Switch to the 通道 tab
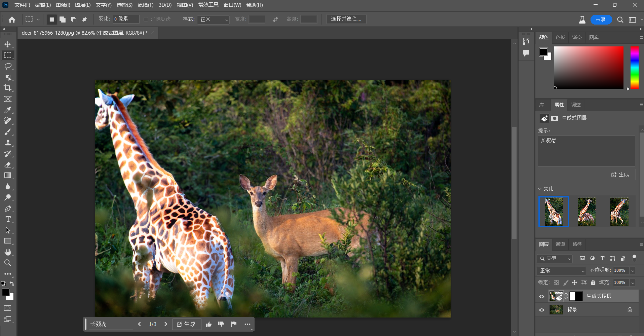Screen dimensions: 644x336 coord(560,244)
